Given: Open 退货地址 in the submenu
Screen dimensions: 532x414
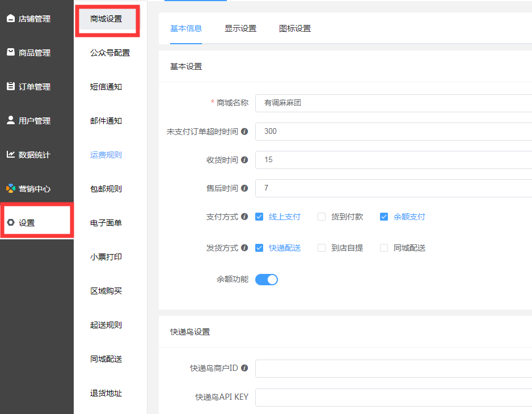Looking at the screenshot, I should [x=106, y=394].
